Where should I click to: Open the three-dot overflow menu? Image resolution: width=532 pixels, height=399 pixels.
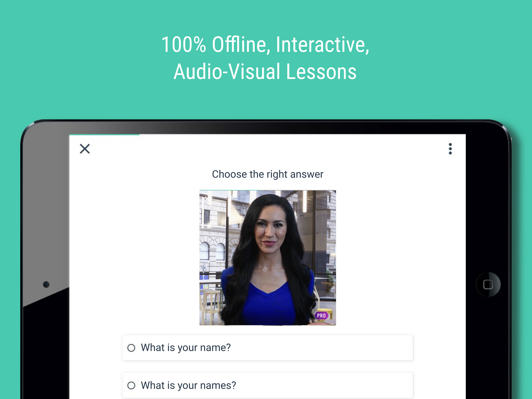coord(450,149)
